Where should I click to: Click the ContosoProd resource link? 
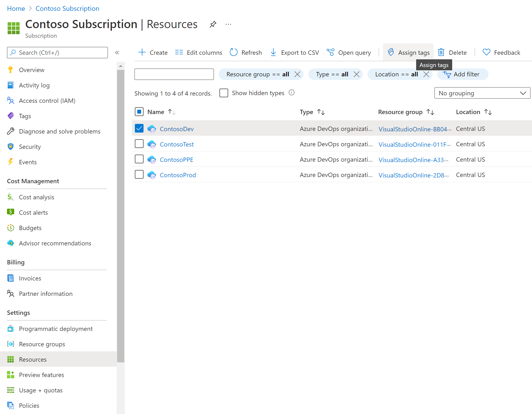(x=178, y=175)
